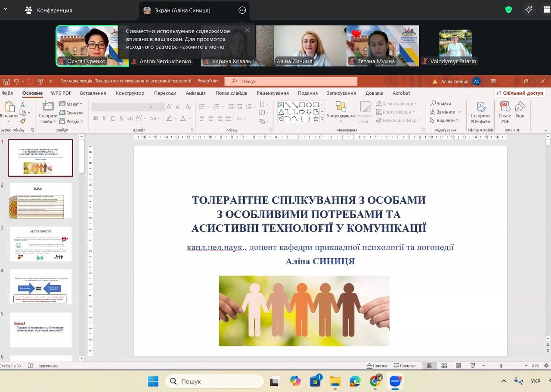Expand the Виділити select dropdown
This screenshot has width=551, height=392.
(x=445, y=120)
